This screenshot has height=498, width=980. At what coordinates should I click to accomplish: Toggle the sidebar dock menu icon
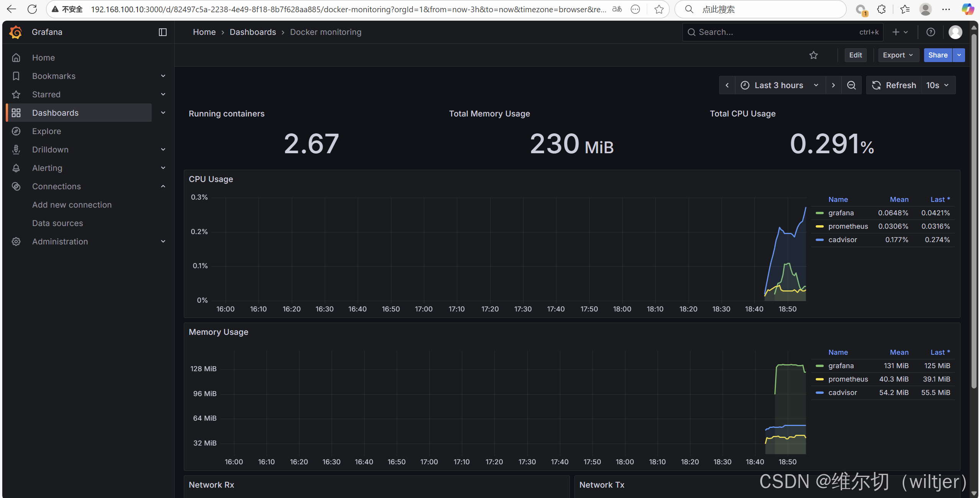tap(163, 32)
